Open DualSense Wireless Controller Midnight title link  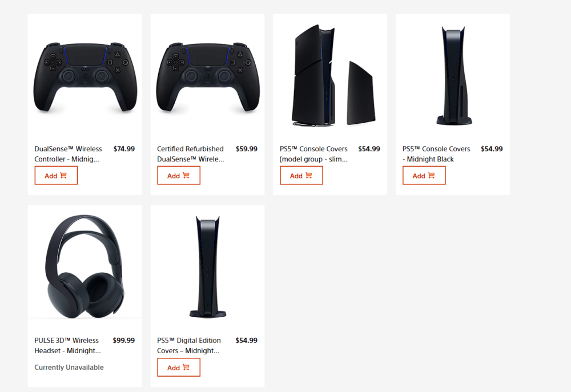coord(68,154)
